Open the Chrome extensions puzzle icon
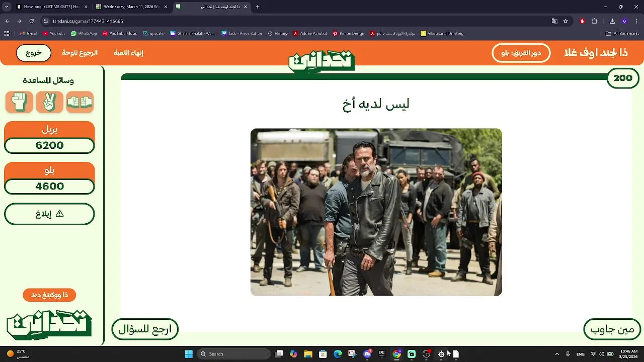This screenshot has width=644, height=362. 595,21
